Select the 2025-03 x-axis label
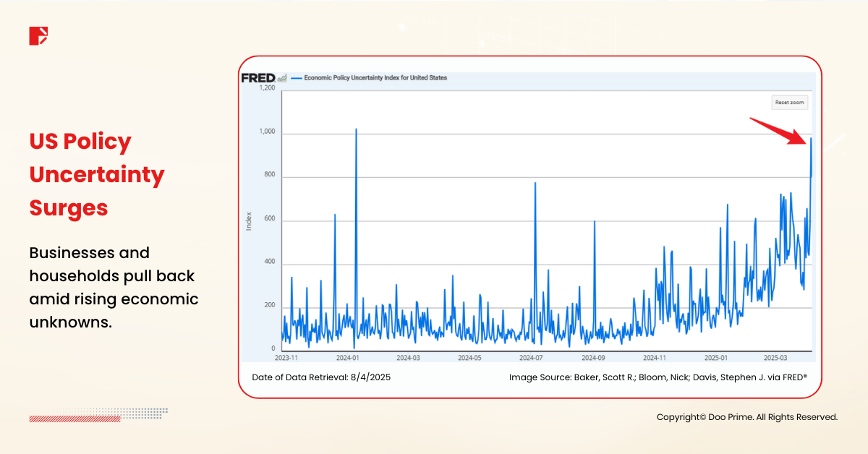The image size is (868, 454). [x=778, y=358]
